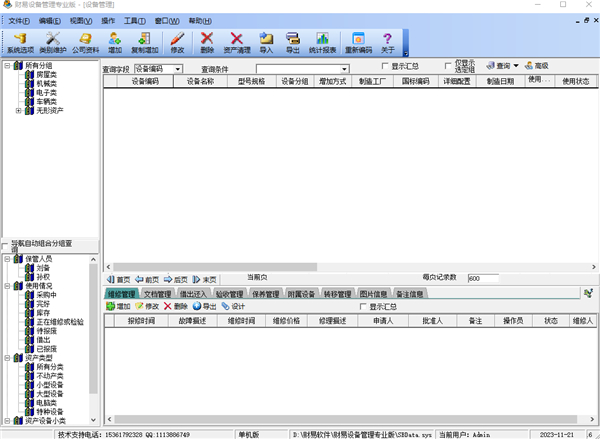Tick the 导航自动组合分组查询 checkbox
Image resolution: width=600 pixels, height=439 pixels.
click(7, 244)
